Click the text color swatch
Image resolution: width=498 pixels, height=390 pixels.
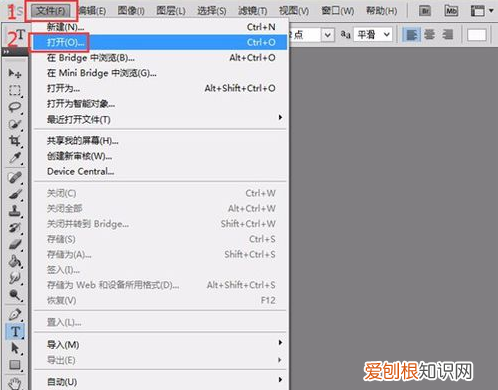pyautogui.click(x=477, y=35)
